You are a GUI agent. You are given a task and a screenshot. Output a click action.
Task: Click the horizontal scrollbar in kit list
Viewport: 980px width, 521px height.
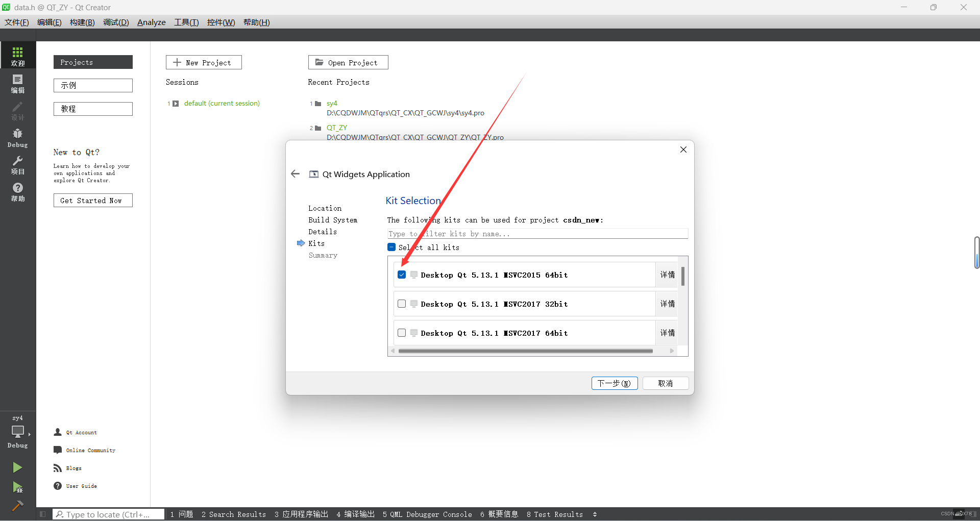(x=526, y=351)
